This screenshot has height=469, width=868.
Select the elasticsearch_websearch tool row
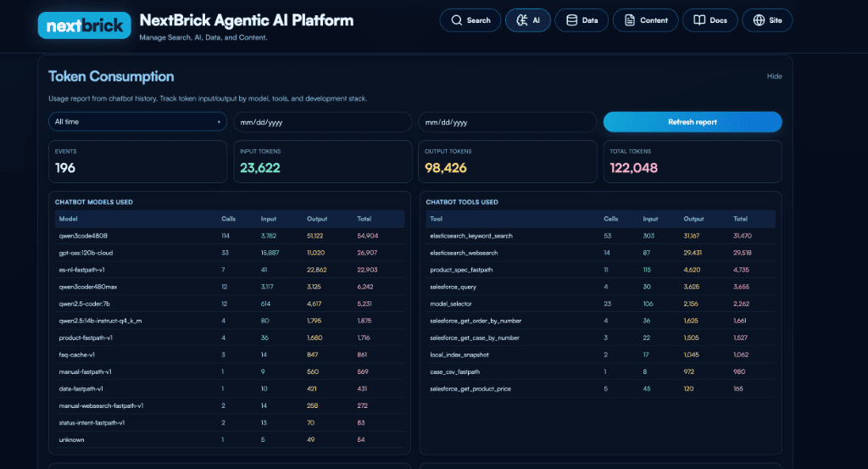click(601, 253)
